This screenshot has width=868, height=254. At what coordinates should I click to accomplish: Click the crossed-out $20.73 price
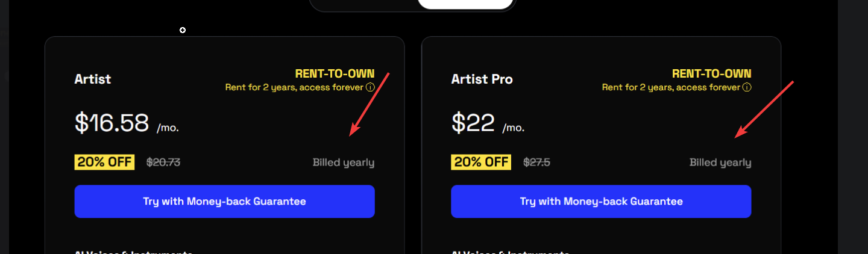(163, 162)
